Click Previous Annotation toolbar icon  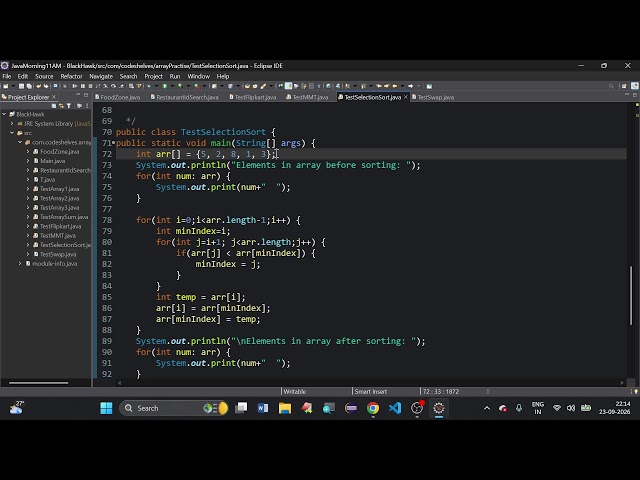[x=363, y=86]
